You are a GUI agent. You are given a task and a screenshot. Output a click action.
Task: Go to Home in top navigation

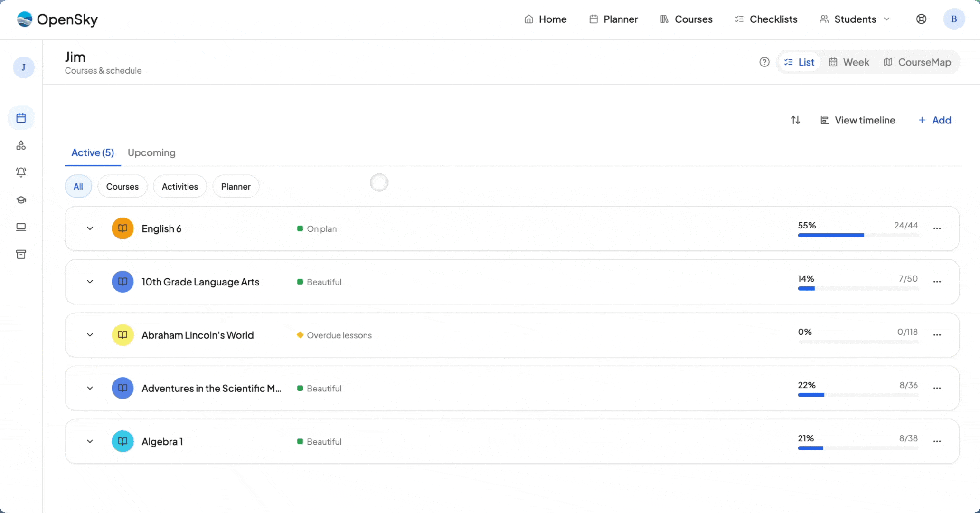[545, 19]
